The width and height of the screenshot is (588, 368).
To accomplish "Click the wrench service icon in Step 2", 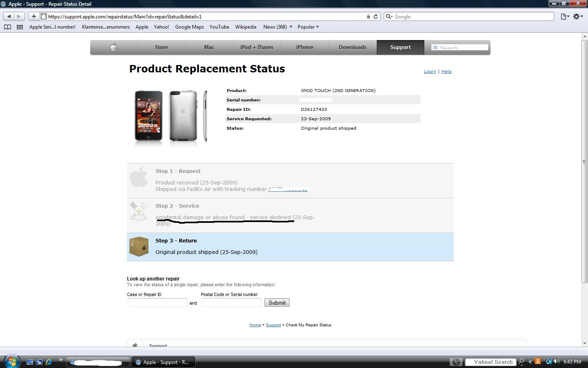I will point(139,211).
